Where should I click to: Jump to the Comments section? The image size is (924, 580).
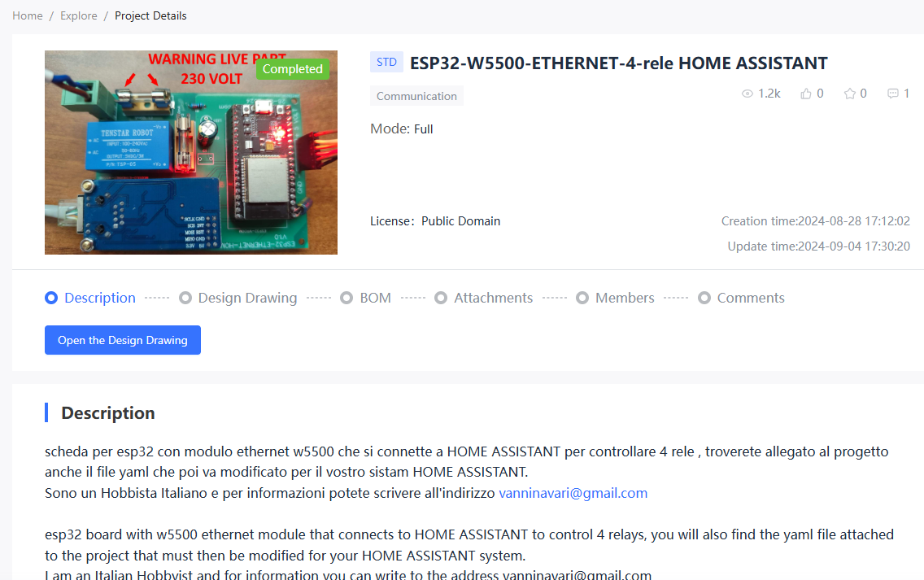click(750, 298)
